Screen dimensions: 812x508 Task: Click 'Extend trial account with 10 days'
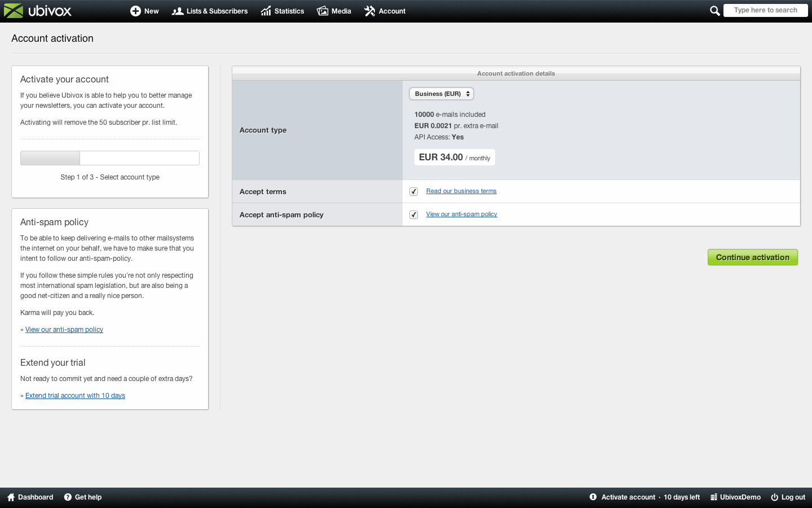click(x=75, y=396)
